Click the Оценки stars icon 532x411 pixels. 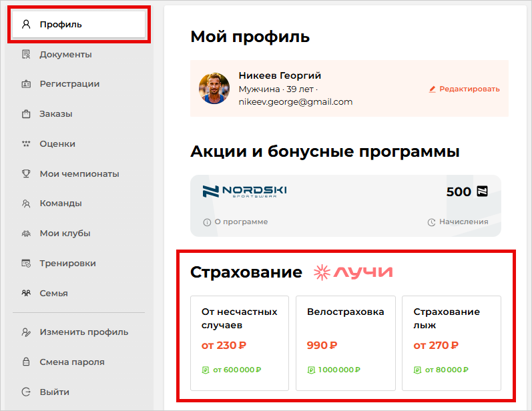tap(26, 143)
